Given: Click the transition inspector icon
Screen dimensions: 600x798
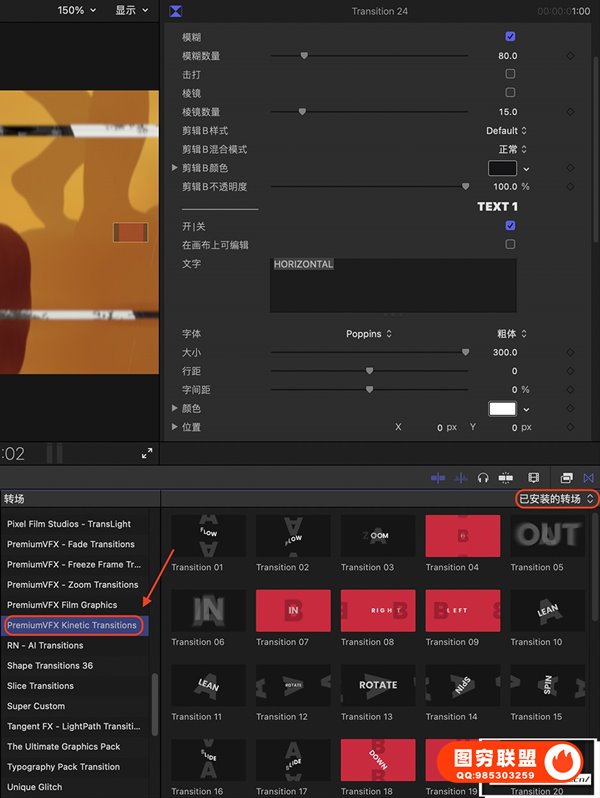Looking at the screenshot, I should (x=176, y=11).
